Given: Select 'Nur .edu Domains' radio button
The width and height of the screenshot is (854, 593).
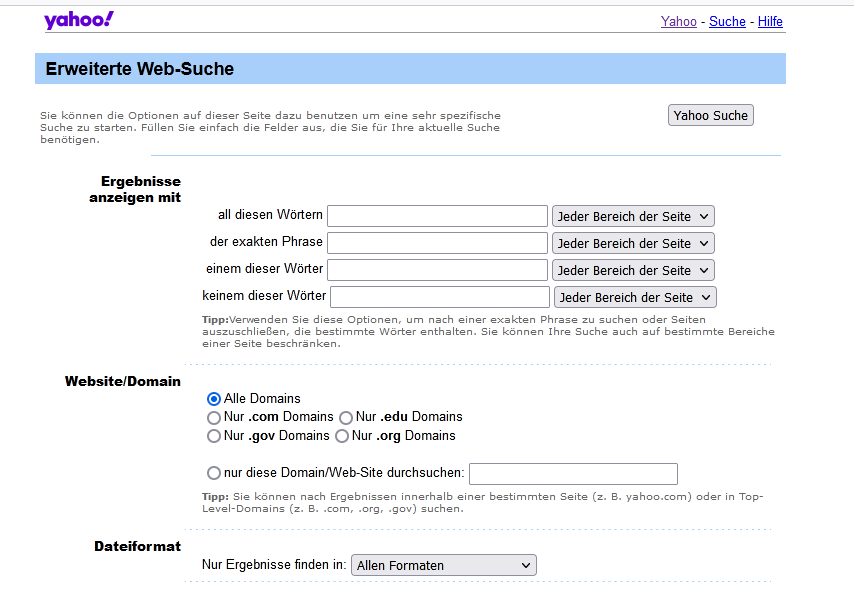Looking at the screenshot, I should tap(346, 418).
